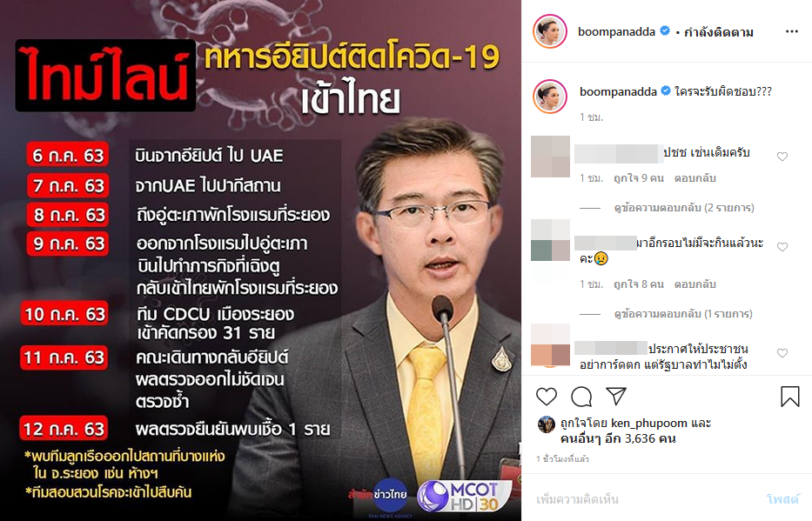View the other 3,636 likers
The width and height of the screenshot is (812, 521).
pyautogui.click(x=618, y=438)
